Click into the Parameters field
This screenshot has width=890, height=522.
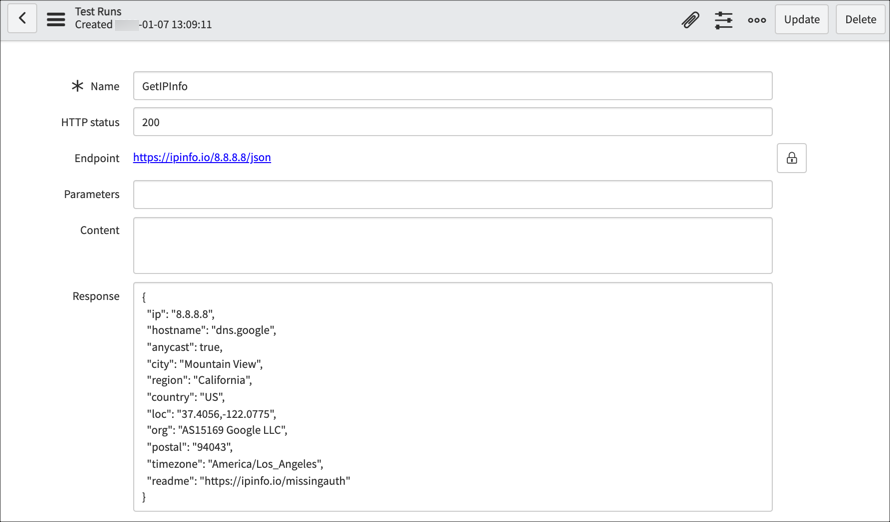tap(453, 195)
